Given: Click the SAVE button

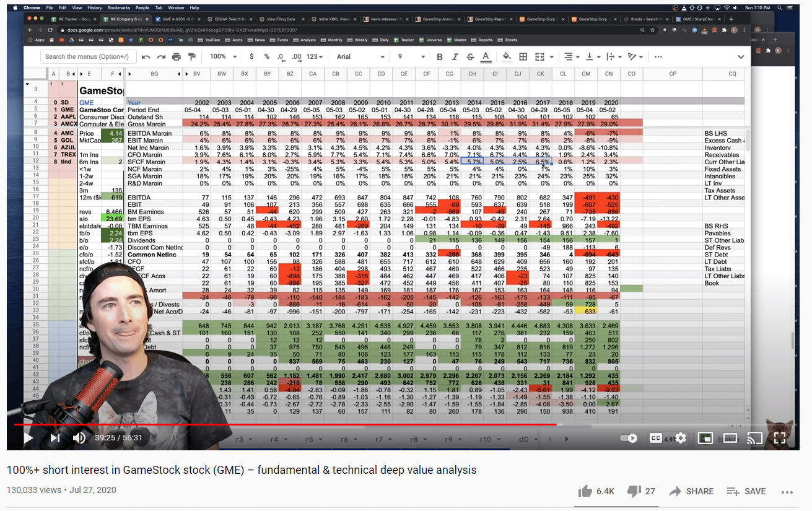Looking at the screenshot, I should [x=746, y=491].
